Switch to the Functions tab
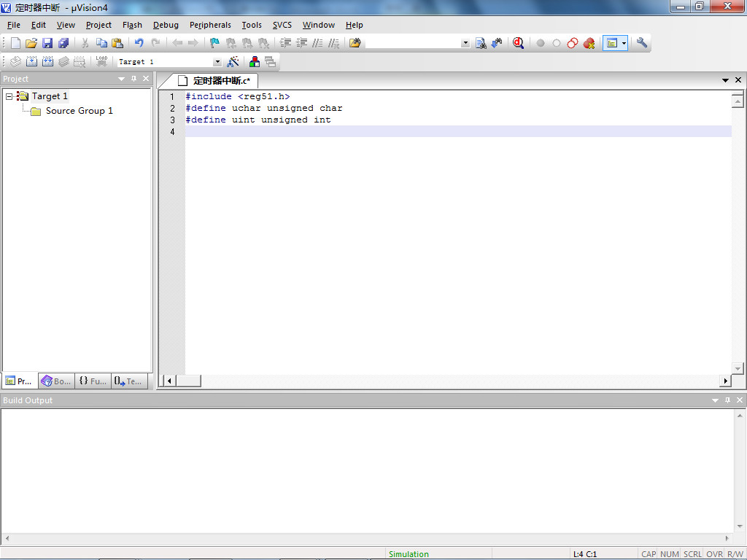The image size is (747, 560). click(93, 381)
